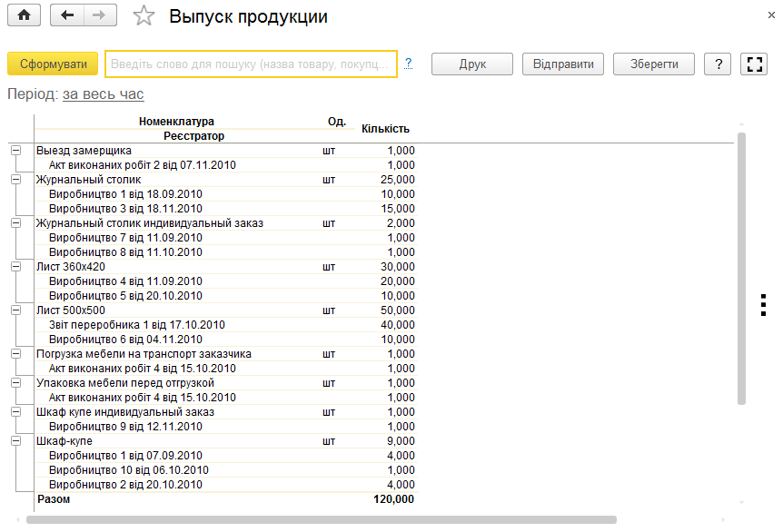Collapse the Шкаф-купе group
The width and height of the screenshot is (783, 532).
tap(16, 440)
